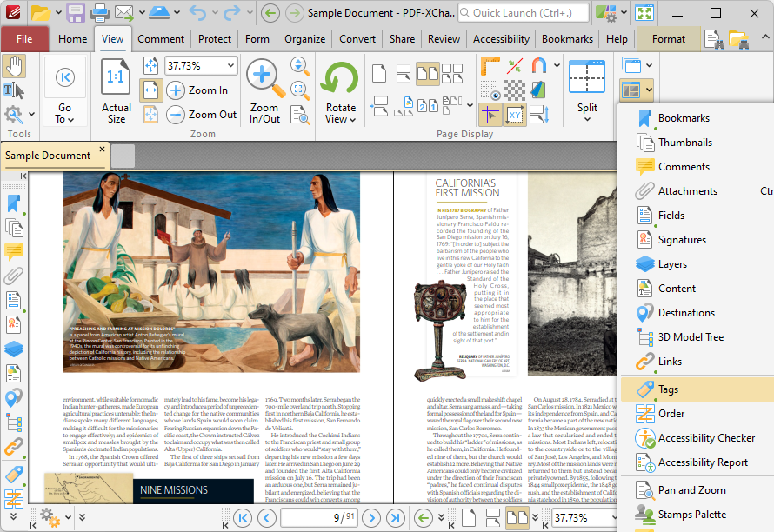774x532 pixels.
Task: Select the Hand tool
Action: click(x=14, y=66)
